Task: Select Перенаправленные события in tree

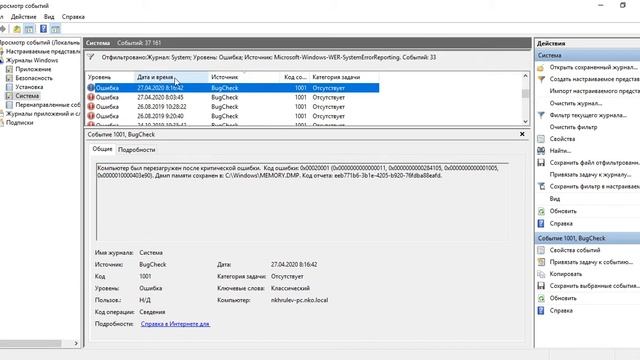Action: pos(48,105)
